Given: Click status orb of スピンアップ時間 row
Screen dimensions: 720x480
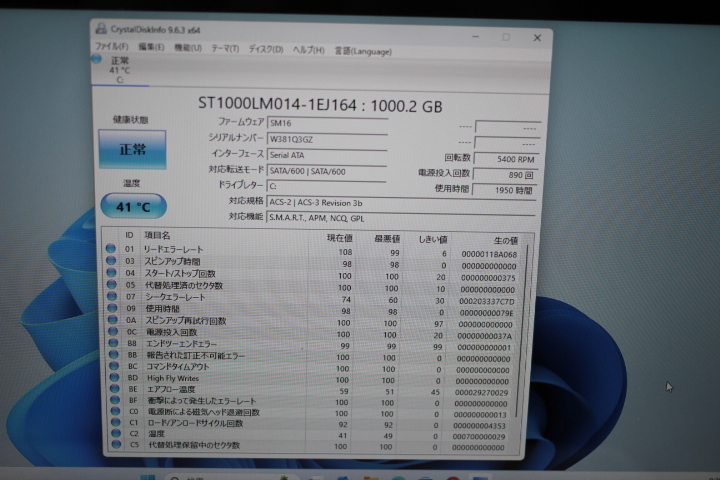Looking at the screenshot, I should point(111,260).
